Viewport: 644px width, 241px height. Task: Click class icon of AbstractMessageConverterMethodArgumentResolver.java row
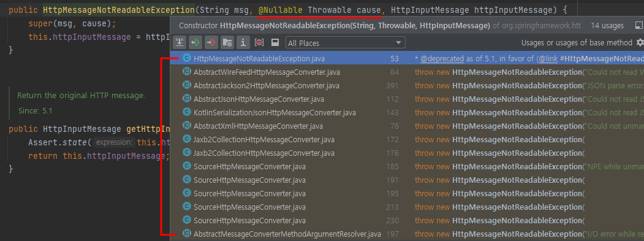186,234
